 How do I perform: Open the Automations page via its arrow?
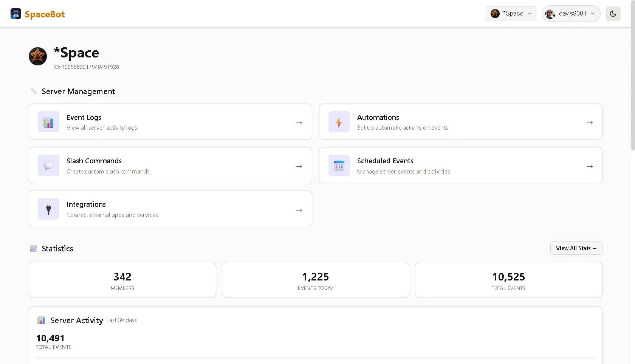point(589,123)
